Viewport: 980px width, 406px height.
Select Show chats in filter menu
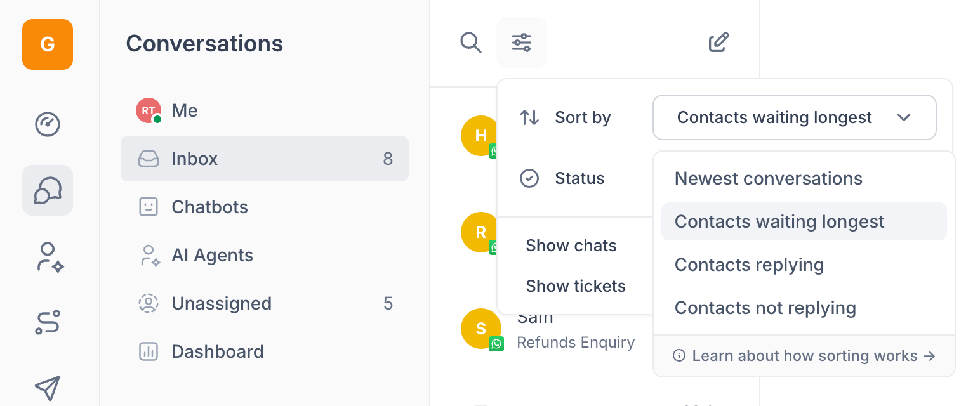click(571, 246)
